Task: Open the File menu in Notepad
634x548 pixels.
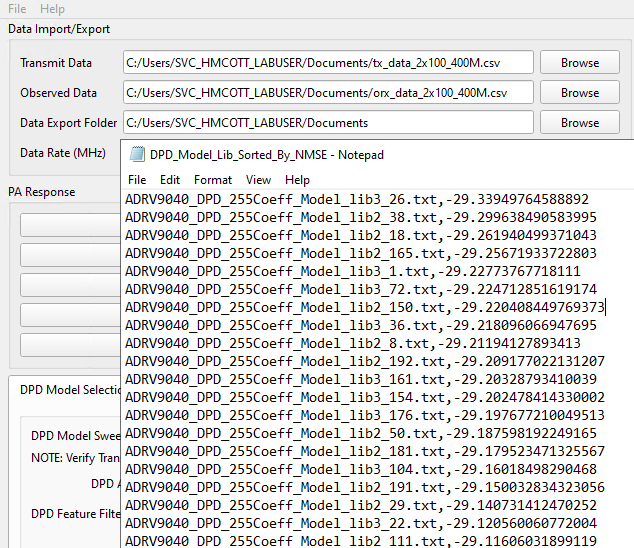Action: click(x=137, y=180)
